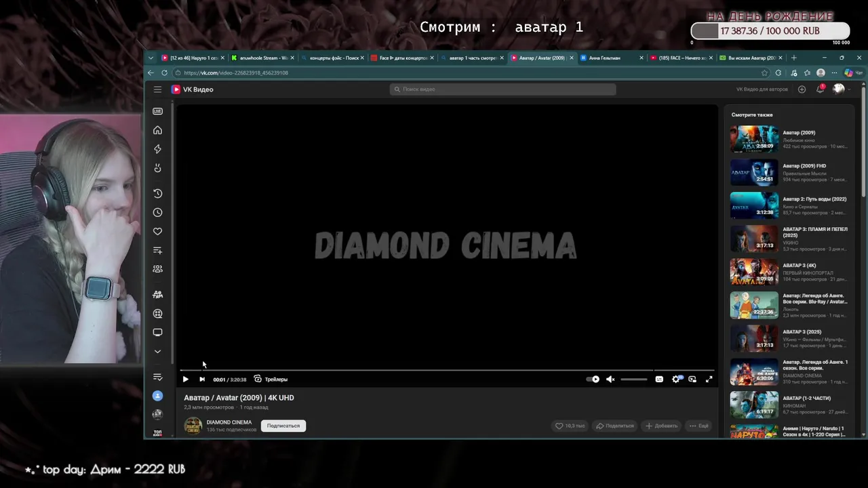868x488 pixels.
Task: Open АВАТАР 3: ПЛАМЯ И ПЕПЕЛ video
Action: coord(789,239)
